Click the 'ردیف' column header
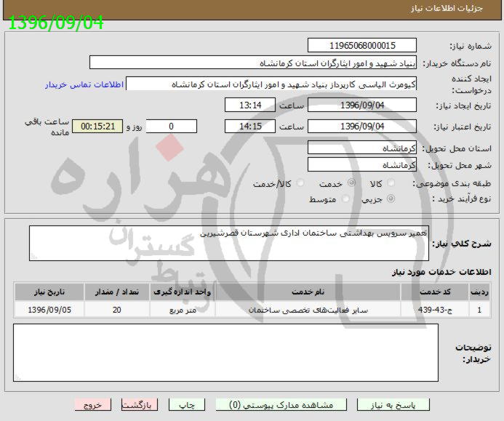This screenshot has height=421, width=504. (x=479, y=292)
